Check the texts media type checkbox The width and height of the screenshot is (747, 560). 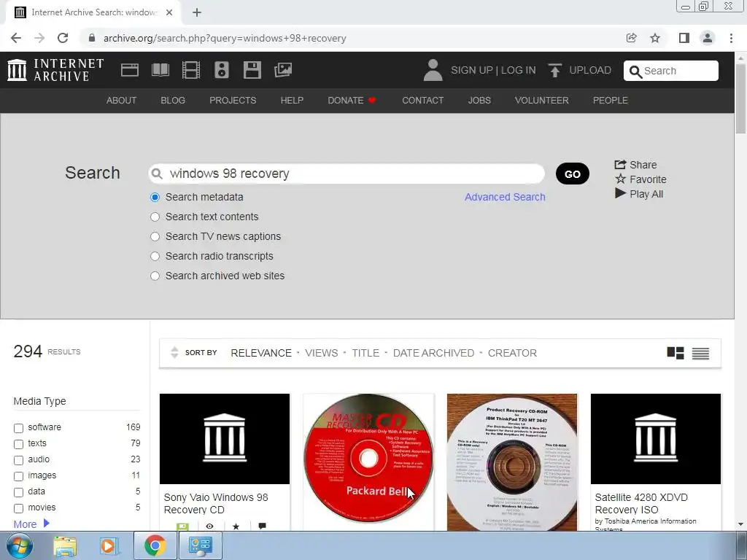18,444
